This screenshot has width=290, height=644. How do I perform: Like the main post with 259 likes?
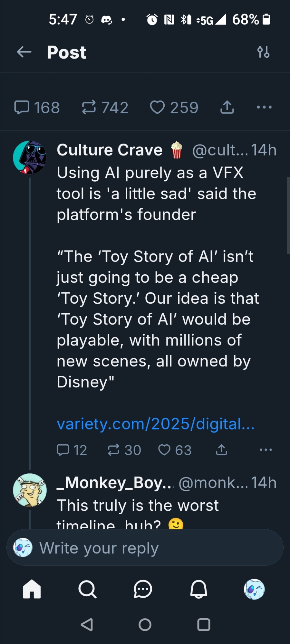tap(157, 108)
